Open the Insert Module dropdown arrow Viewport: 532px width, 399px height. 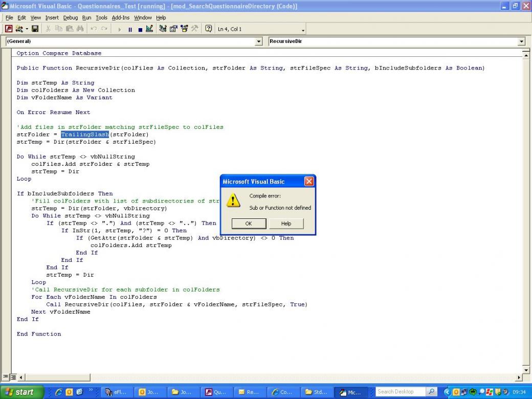pyautogui.click(x=27, y=29)
